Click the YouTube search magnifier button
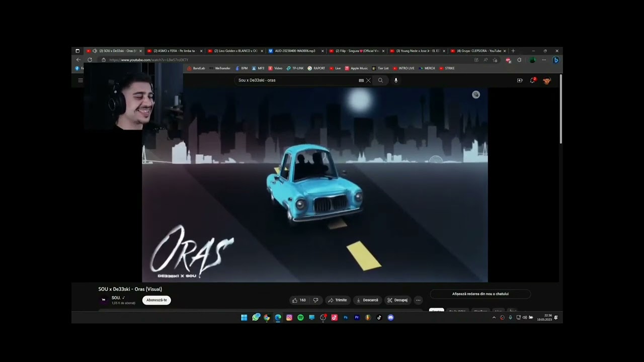The image size is (644, 362). tap(380, 80)
